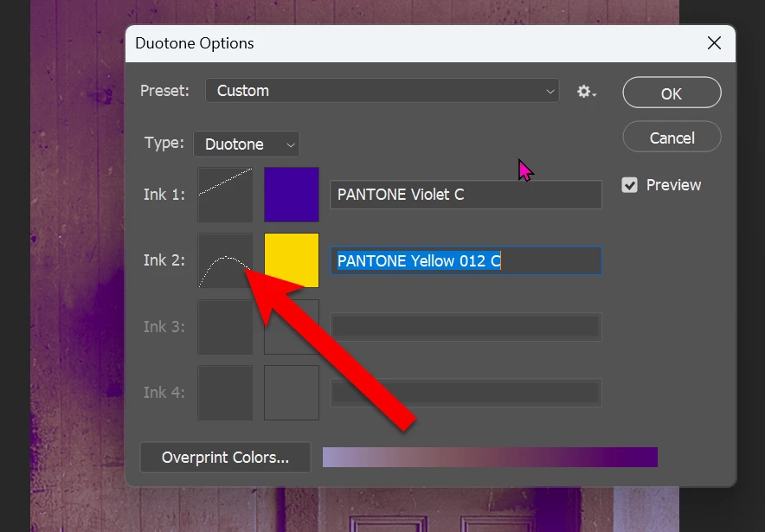This screenshot has height=532, width=765.
Task: Uncheck the Preview checkbox
Action: click(629, 185)
